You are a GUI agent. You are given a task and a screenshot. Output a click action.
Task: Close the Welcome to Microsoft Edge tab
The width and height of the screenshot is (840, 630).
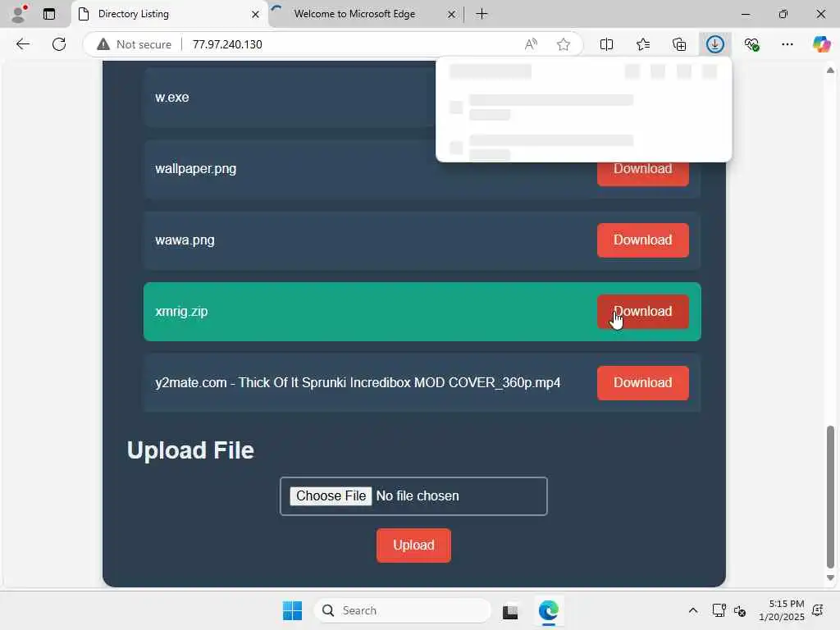[x=452, y=15]
